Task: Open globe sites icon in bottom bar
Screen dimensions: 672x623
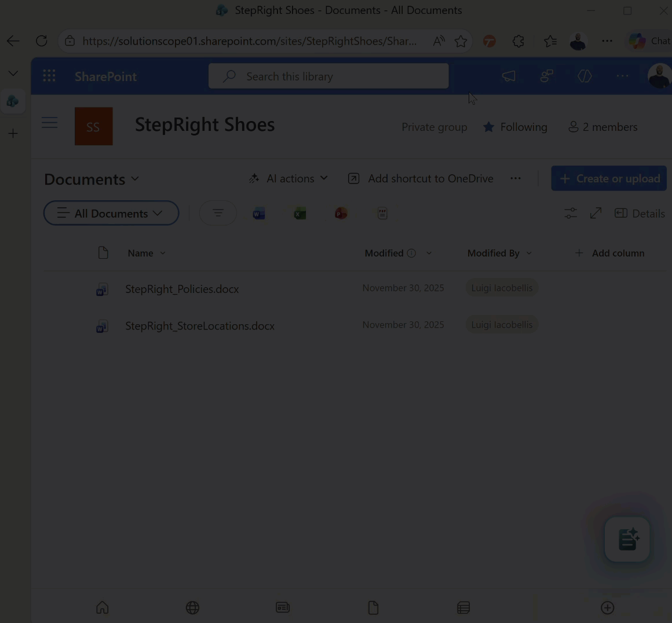Action: pyautogui.click(x=192, y=607)
